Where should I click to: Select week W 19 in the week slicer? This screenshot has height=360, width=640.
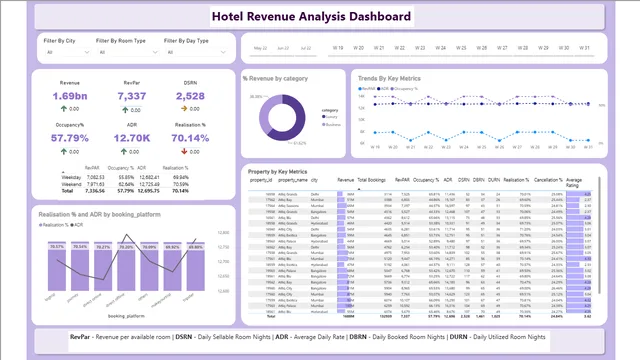click(x=338, y=48)
